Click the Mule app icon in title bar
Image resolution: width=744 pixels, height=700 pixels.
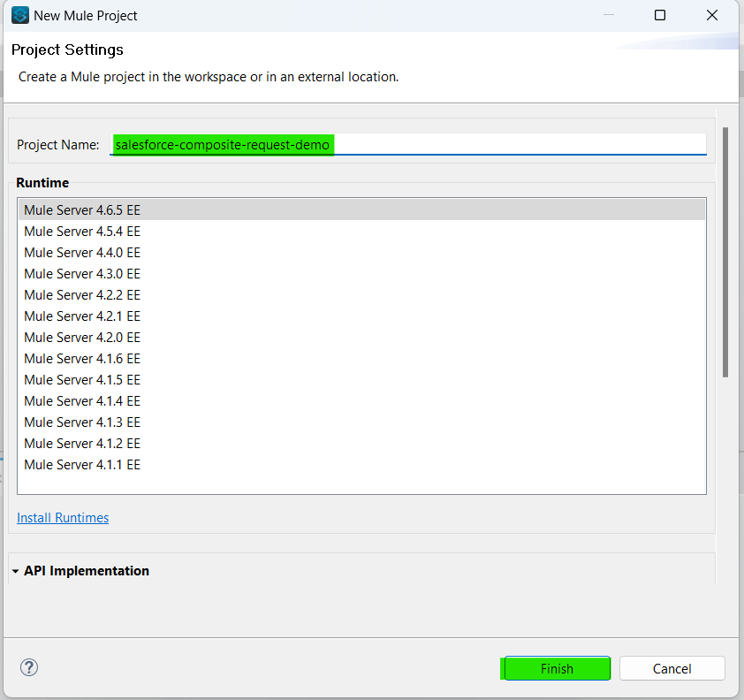pos(19,15)
